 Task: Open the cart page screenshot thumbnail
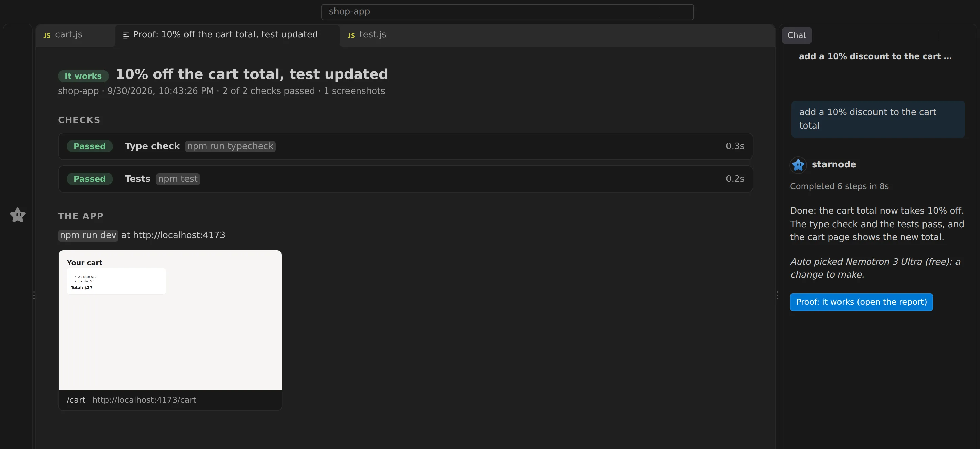[170, 320]
